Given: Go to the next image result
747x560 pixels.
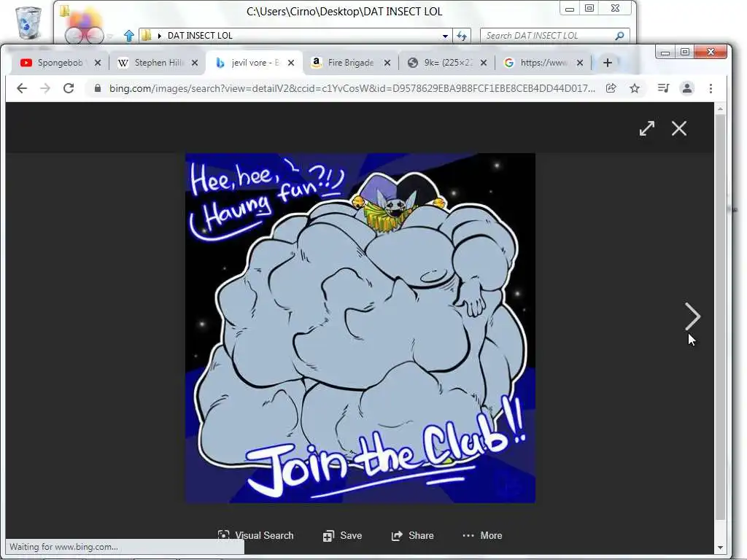Looking at the screenshot, I should point(692,316).
